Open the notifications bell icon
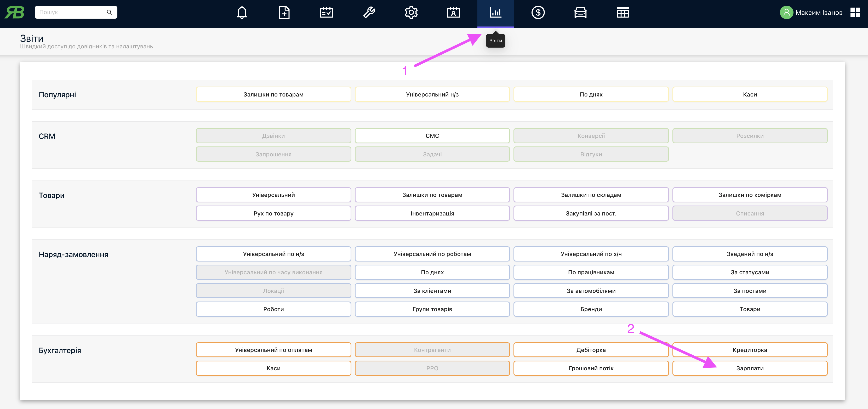The width and height of the screenshot is (868, 409). (242, 13)
